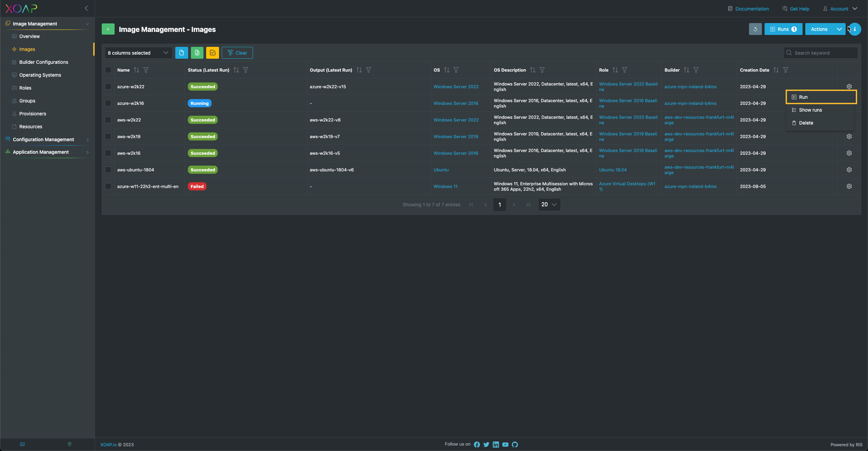This screenshot has height=451, width=868.
Task: Open the 8 columns selected dropdown
Action: [x=138, y=53]
